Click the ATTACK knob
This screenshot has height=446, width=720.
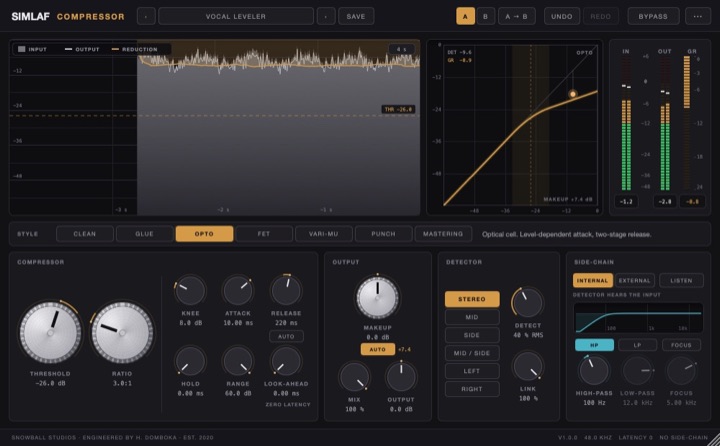[x=238, y=290]
